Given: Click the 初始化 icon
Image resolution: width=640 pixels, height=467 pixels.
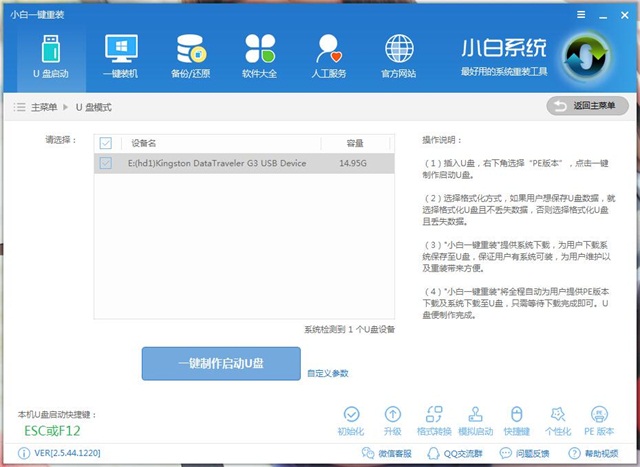Looking at the screenshot, I should (351, 420).
